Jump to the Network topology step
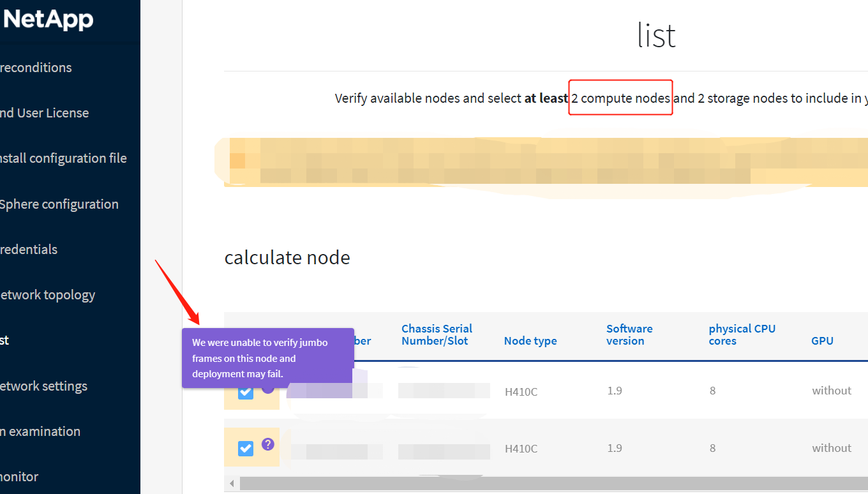Screen dimensions: 868x494 [x=47, y=295]
